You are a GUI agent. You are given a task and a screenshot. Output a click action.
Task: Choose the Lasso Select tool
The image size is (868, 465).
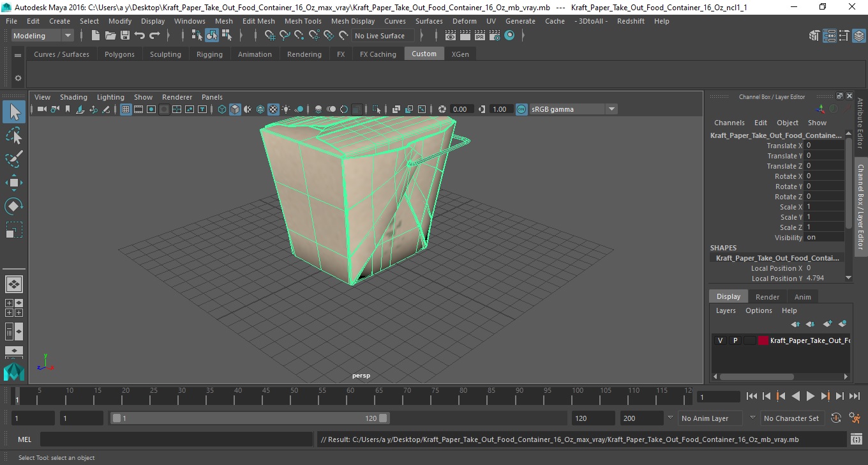point(14,135)
